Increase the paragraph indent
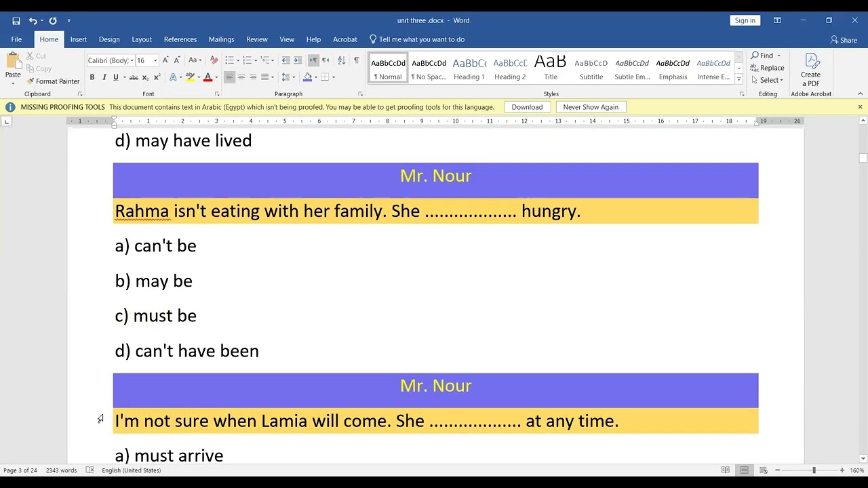The width and height of the screenshot is (868, 488). tap(297, 60)
